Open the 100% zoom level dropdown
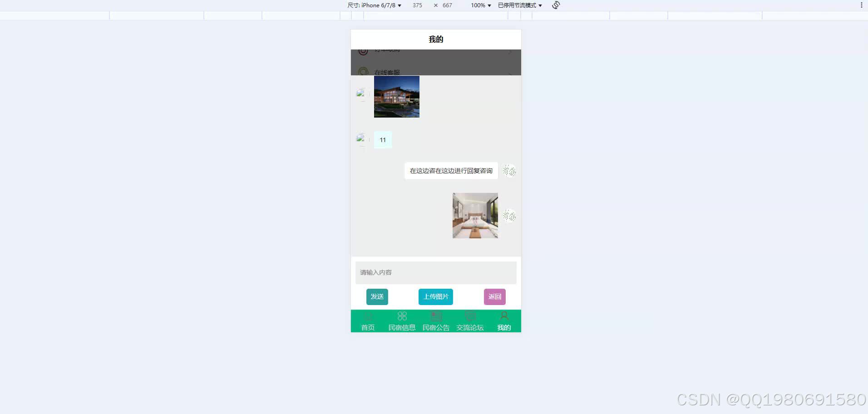Viewport: 868px width, 414px height. [479, 5]
